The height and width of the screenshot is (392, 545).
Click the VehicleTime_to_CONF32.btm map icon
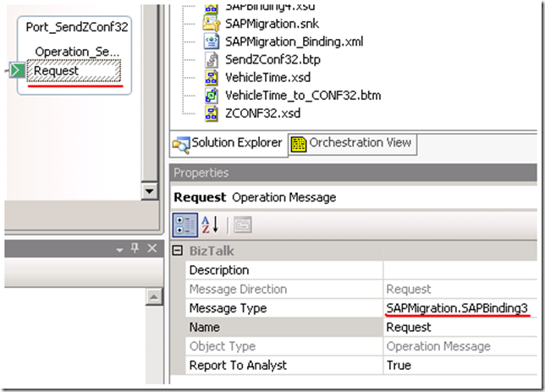[212, 96]
